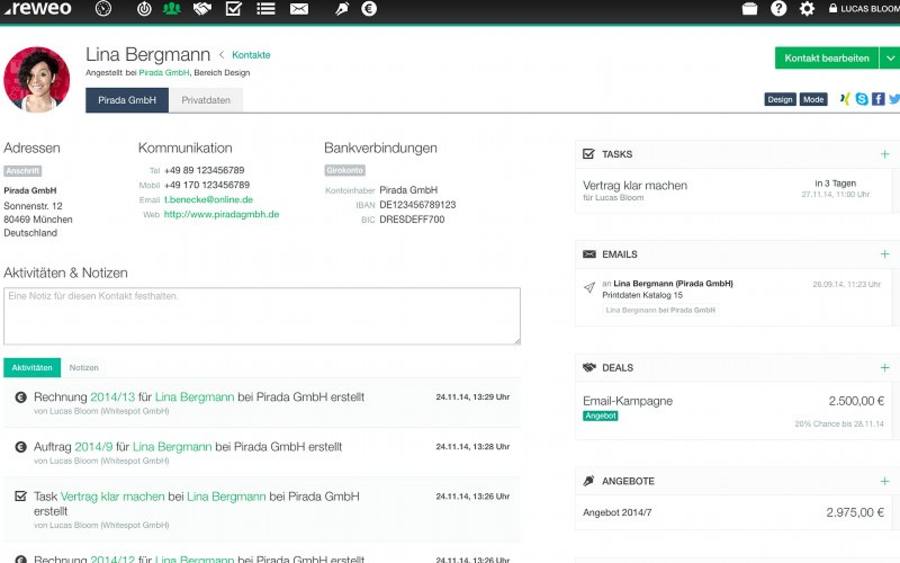The width and height of the screenshot is (900, 563).
Task: Click the Anschrift label under Adressen
Action: click(22, 171)
